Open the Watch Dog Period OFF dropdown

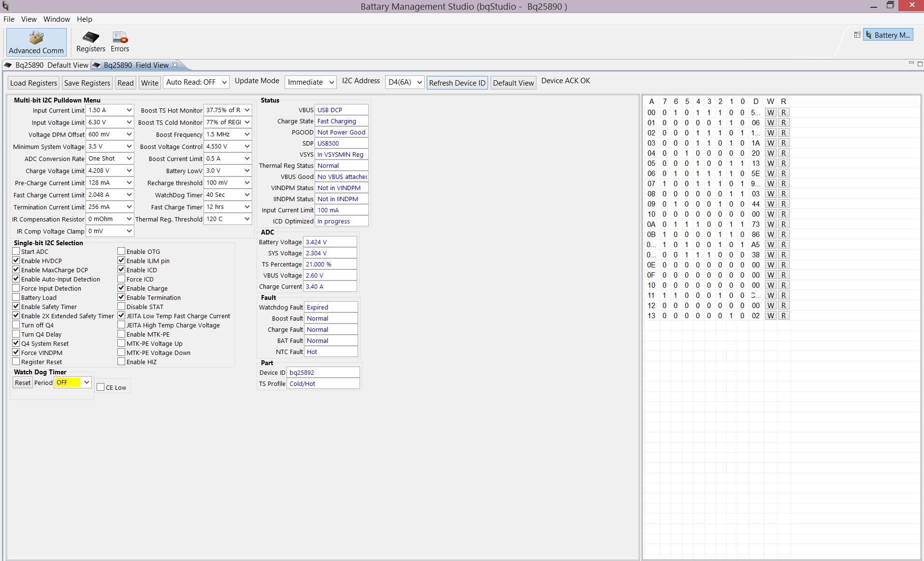[x=72, y=383]
